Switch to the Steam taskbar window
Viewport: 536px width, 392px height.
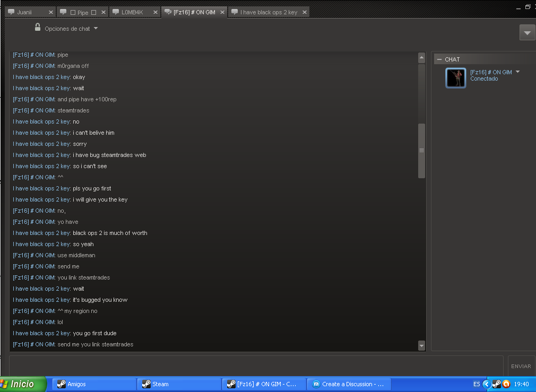(179, 384)
